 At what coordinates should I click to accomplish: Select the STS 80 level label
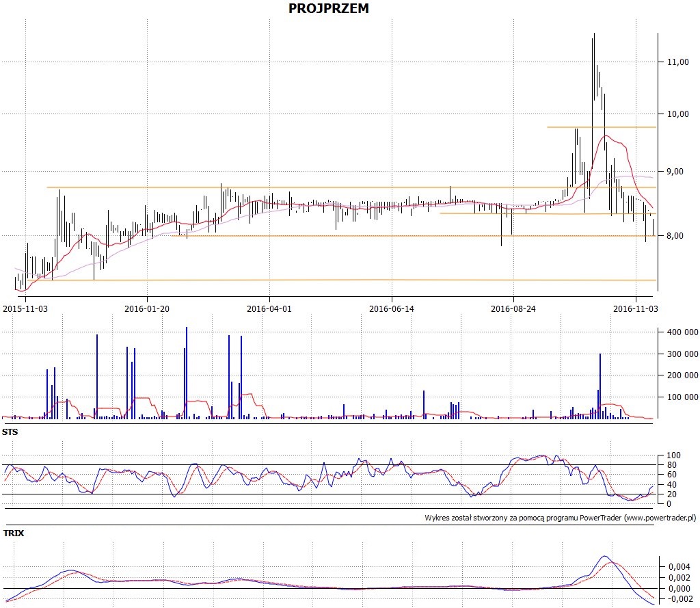tap(671, 465)
